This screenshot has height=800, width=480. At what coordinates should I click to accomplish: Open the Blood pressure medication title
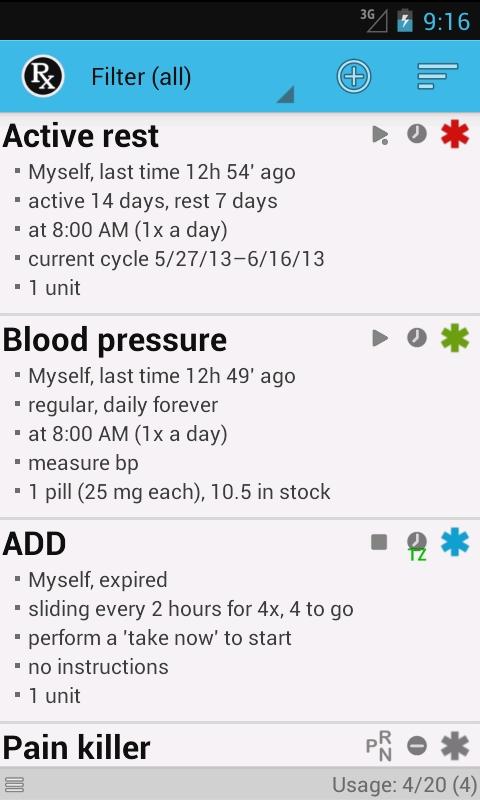[x=115, y=340]
